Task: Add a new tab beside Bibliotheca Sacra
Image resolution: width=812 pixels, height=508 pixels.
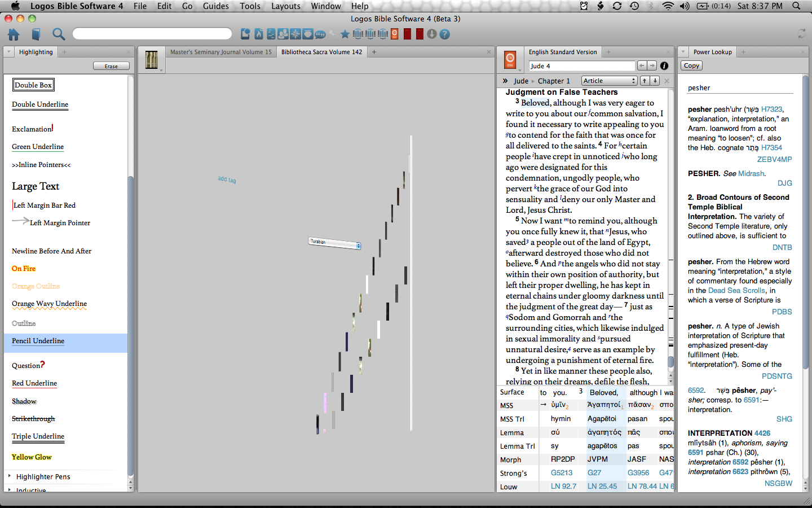Action: click(374, 52)
